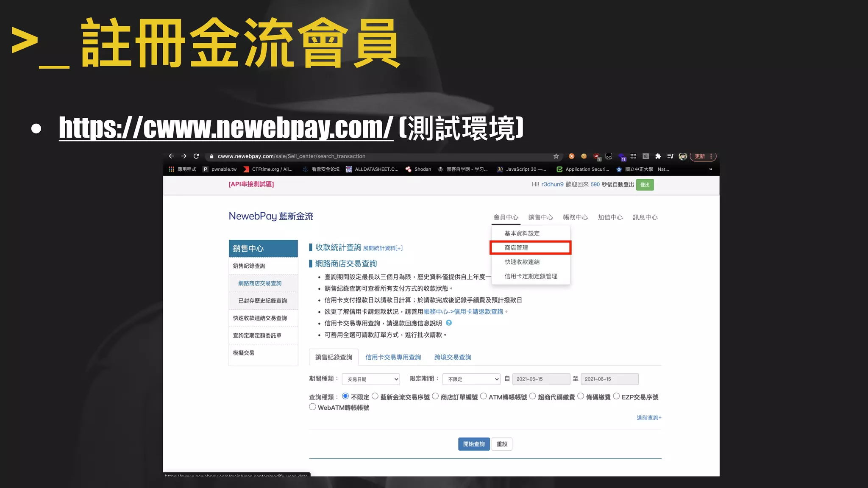The width and height of the screenshot is (868, 488).
Task: Open the 會員中心 menu
Action: (506, 217)
